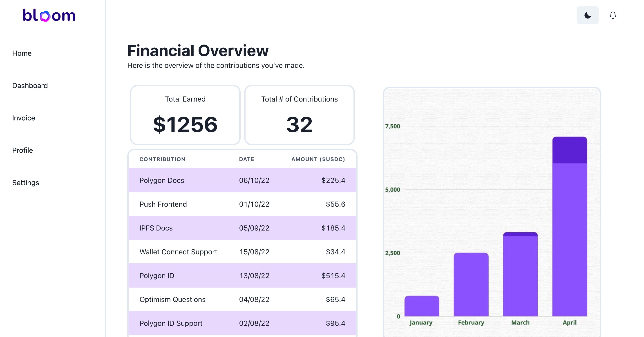Click the January axis label
Image resolution: width=644 pixels, height=337 pixels.
tap(421, 323)
